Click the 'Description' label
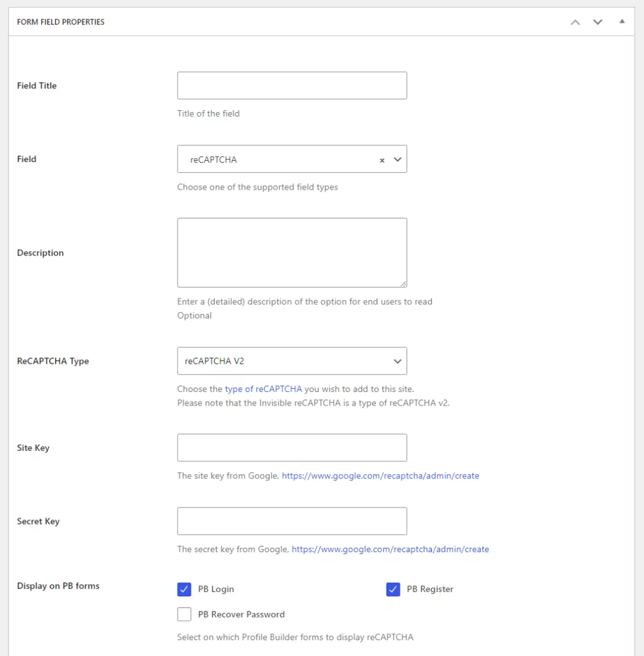 click(40, 253)
